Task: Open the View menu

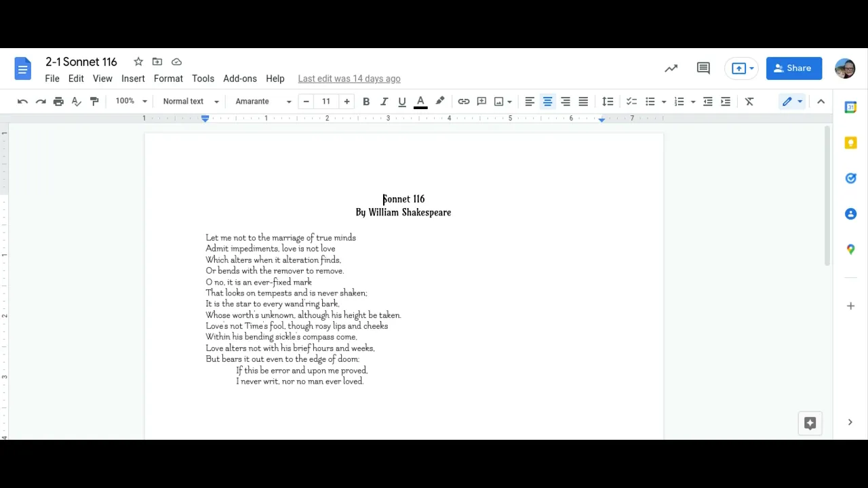Action: pos(102,79)
